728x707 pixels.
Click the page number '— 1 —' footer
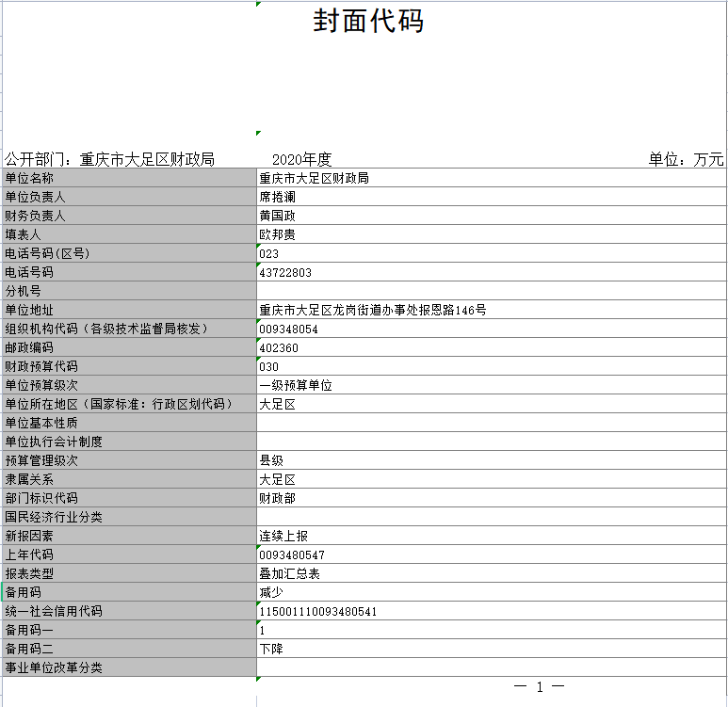539,686
